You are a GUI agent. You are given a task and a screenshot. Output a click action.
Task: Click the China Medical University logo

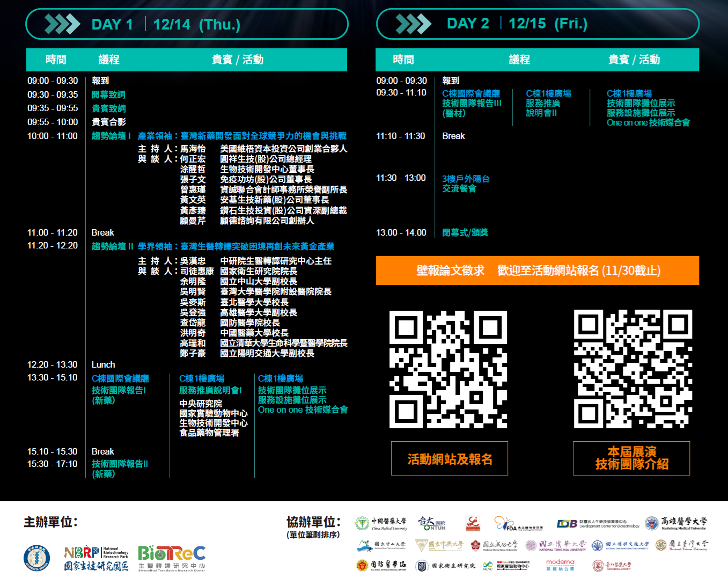click(381, 523)
